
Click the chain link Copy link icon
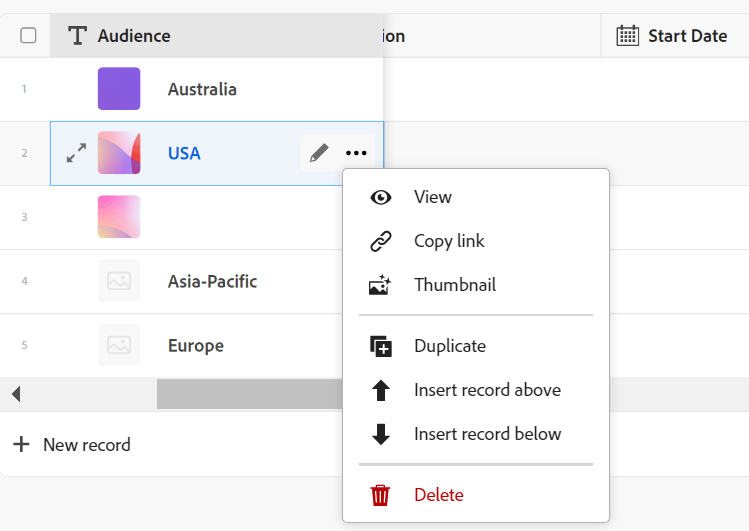(x=380, y=241)
